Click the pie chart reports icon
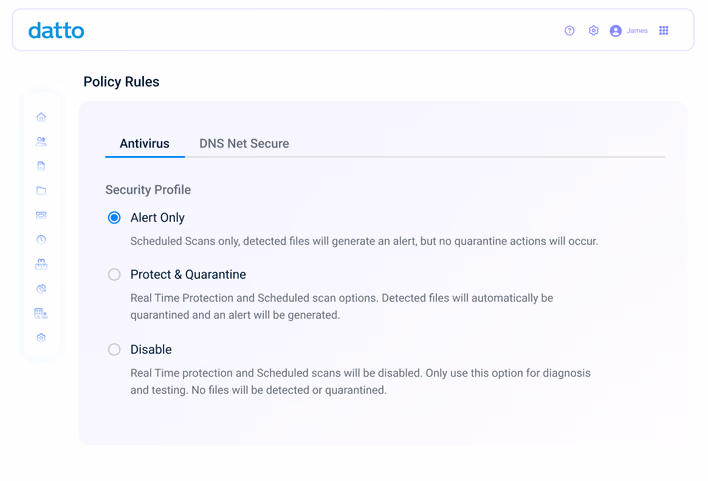 click(41, 289)
